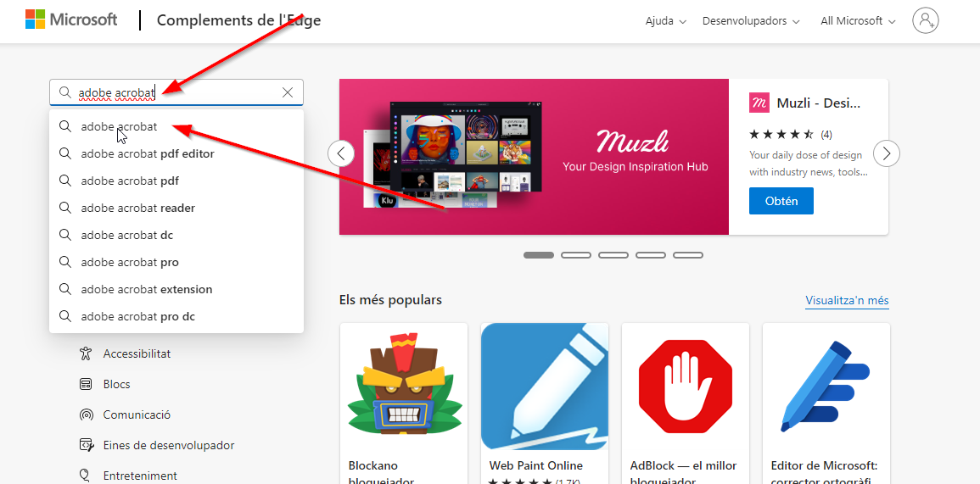Clear the search box with the X
The width and height of the screenshot is (980, 484).
coord(288,92)
